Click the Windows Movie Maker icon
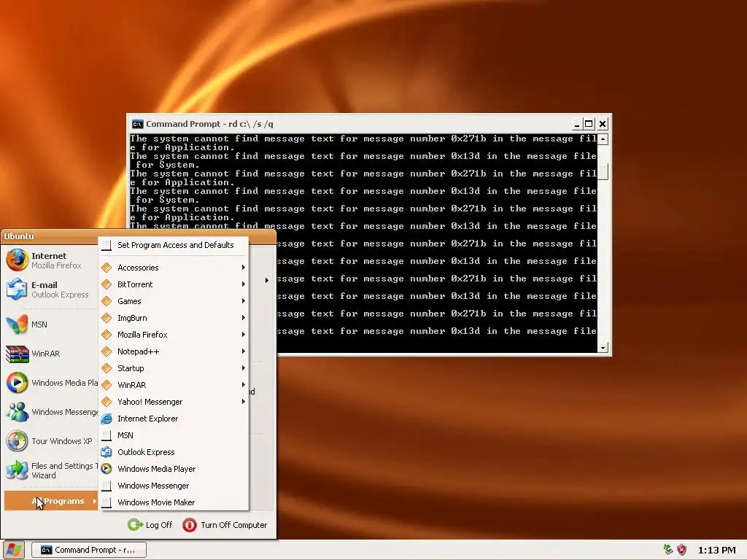Screen dimensions: 747x560 107,502
